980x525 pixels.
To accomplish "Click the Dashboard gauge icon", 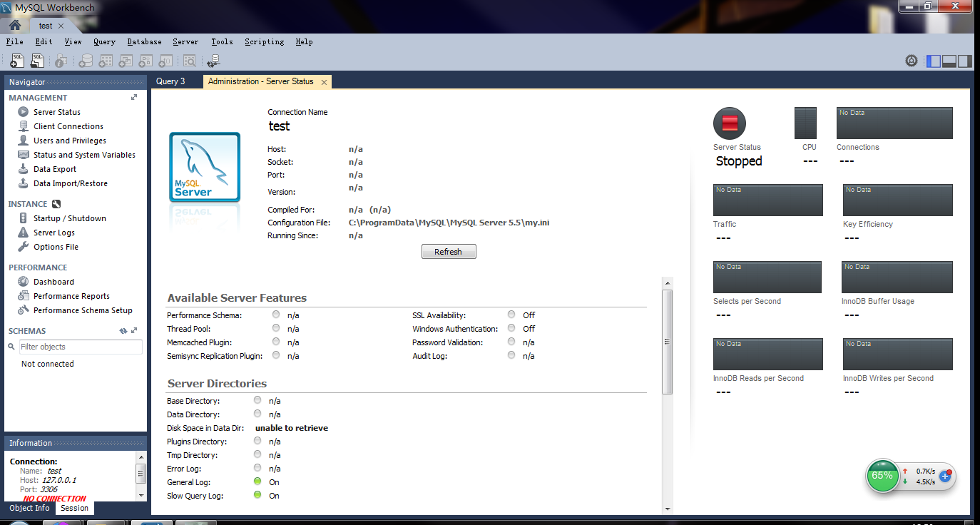I will click(x=24, y=282).
